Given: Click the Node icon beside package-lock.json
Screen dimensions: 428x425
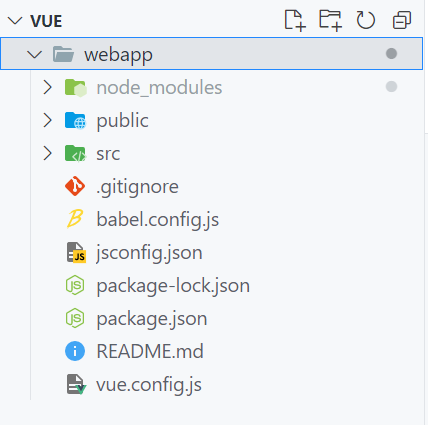Looking at the screenshot, I should [x=75, y=285].
